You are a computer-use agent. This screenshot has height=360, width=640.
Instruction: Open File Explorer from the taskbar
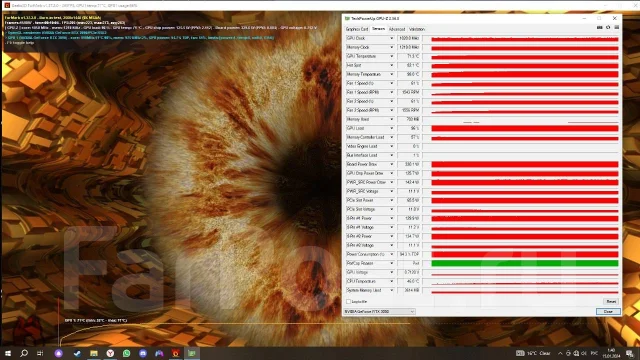94,353
